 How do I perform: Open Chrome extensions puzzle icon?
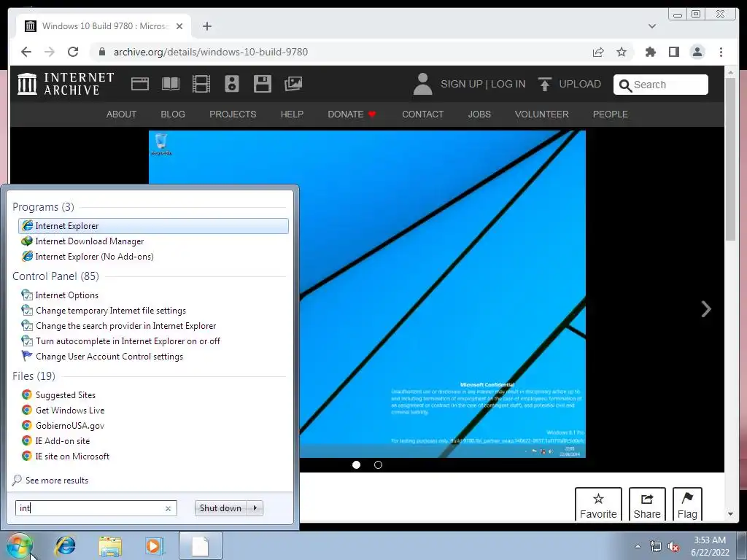pyautogui.click(x=650, y=52)
